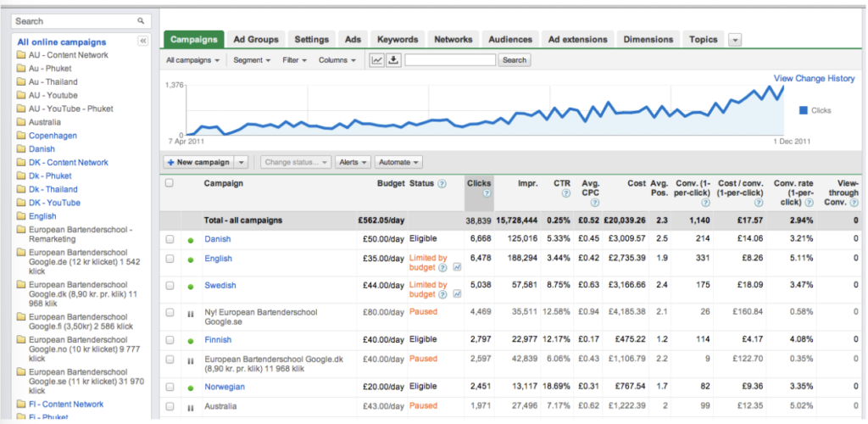868x424 pixels.
Task: Click the magnifier icon in sidebar search
Action: (141, 21)
